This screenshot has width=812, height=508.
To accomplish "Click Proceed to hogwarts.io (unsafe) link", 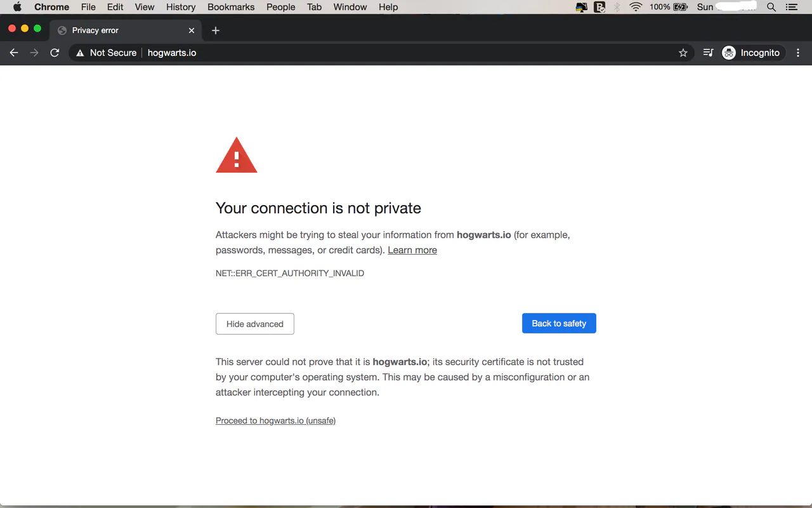I will coord(275,420).
